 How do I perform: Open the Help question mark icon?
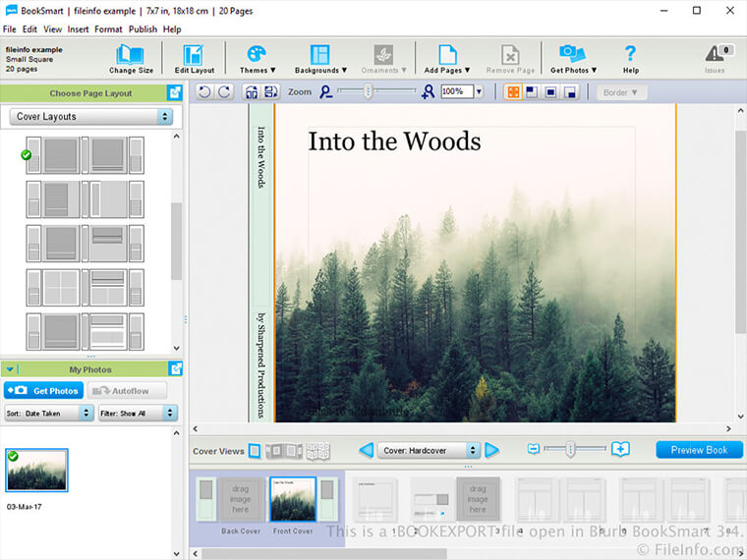(x=631, y=56)
